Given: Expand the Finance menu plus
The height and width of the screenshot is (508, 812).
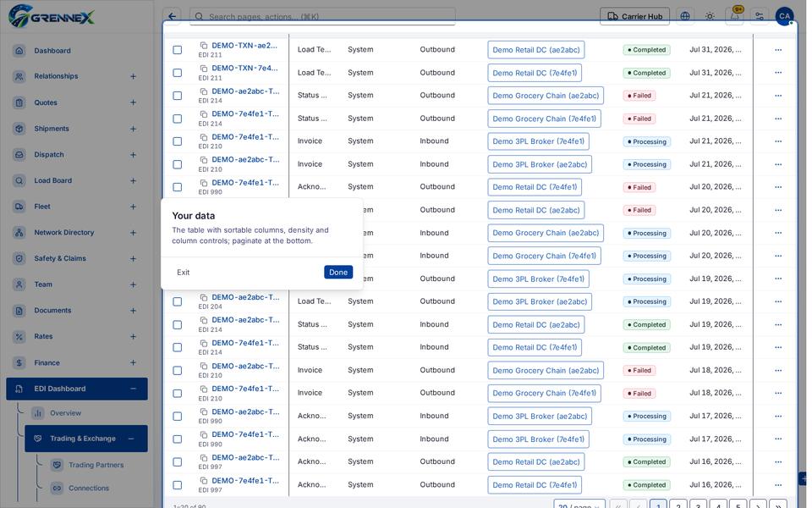Looking at the screenshot, I should (133, 363).
